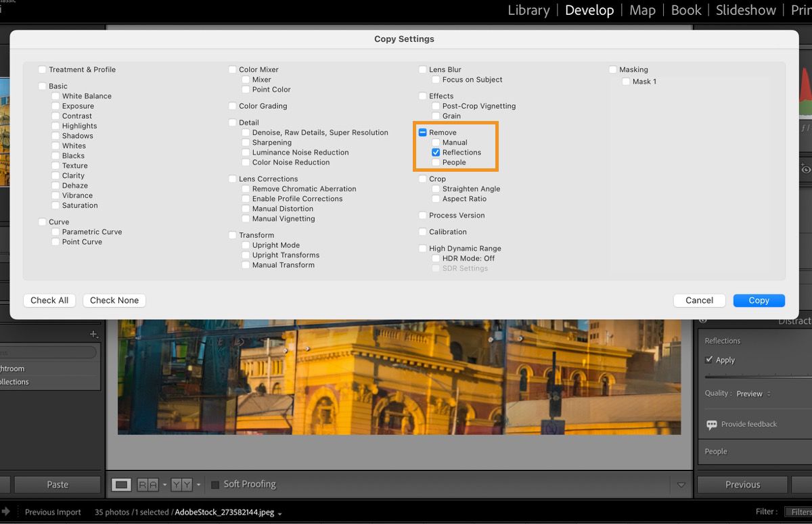The image size is (812, 524).
Task: Click the Reflections amount slider
Action: [x=757, y=375]
